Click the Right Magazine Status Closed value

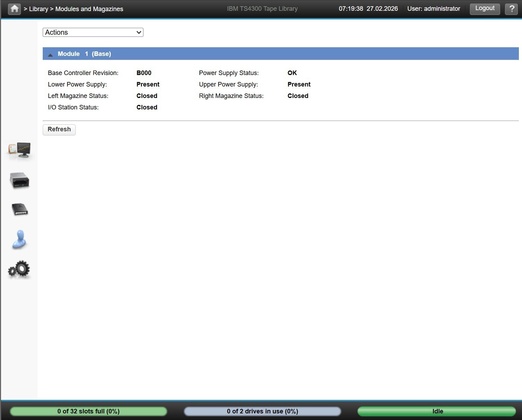[298, 96]
